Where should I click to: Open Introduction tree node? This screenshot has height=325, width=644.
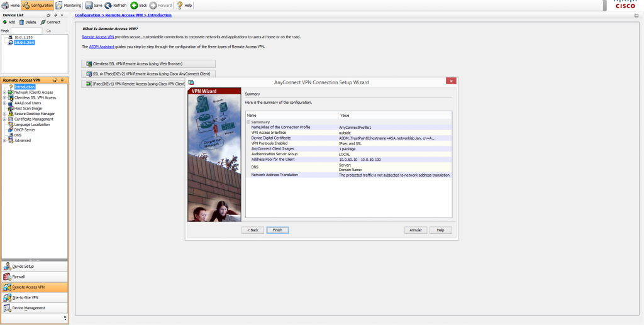point(25,87)
